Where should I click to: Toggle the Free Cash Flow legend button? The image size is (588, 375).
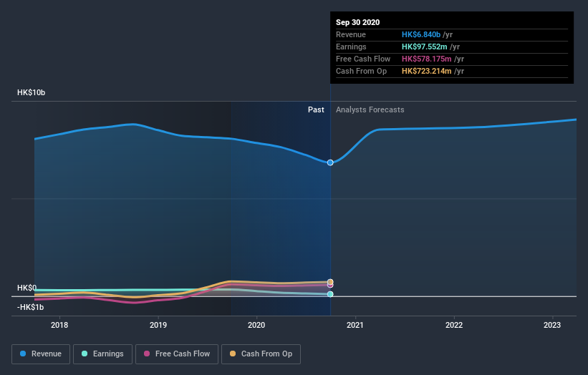(177, 354)
